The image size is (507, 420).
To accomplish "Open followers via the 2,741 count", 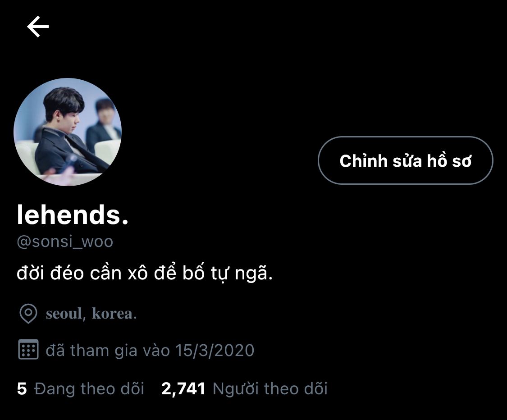I will click(x=183, y=389).
